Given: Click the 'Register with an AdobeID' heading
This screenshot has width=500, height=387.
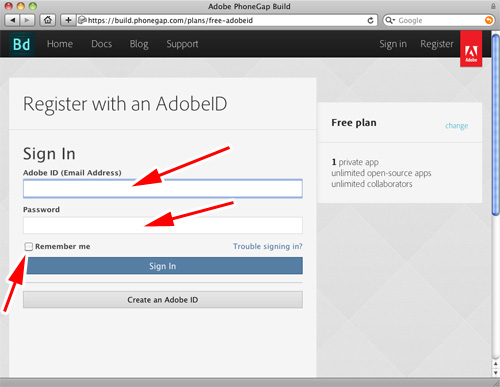Looking at the screenshot, I should pyautogui.click(x=125, y=104).
